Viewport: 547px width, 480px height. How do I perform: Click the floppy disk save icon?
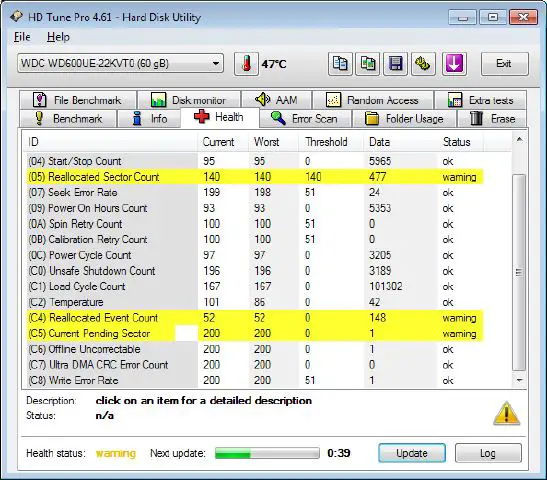(x=396, y=64)
